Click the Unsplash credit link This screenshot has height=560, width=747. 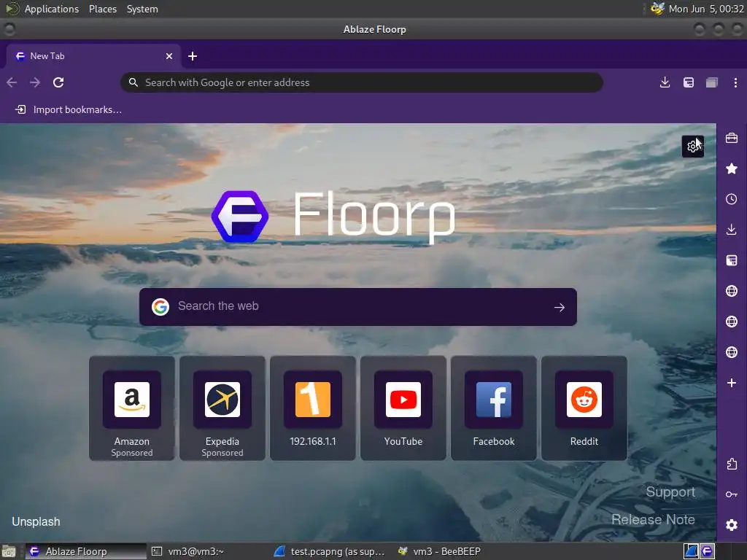36,521
